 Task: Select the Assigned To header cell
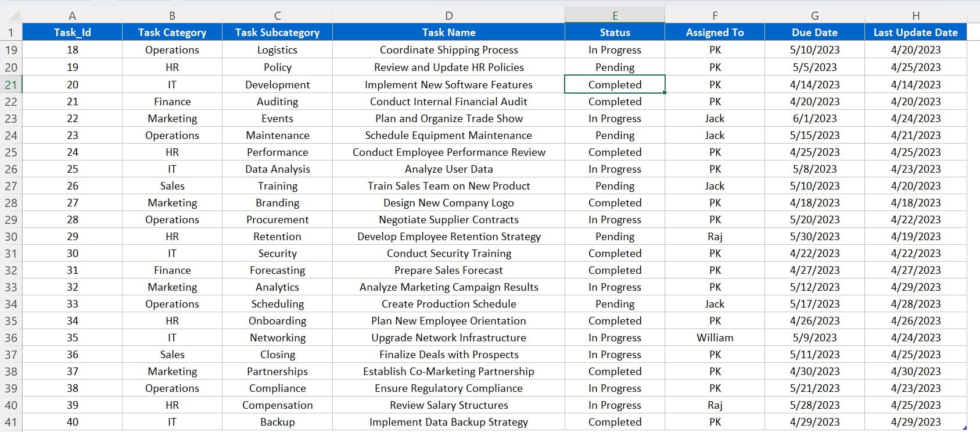pyautogui.click(x=715, y=33)
